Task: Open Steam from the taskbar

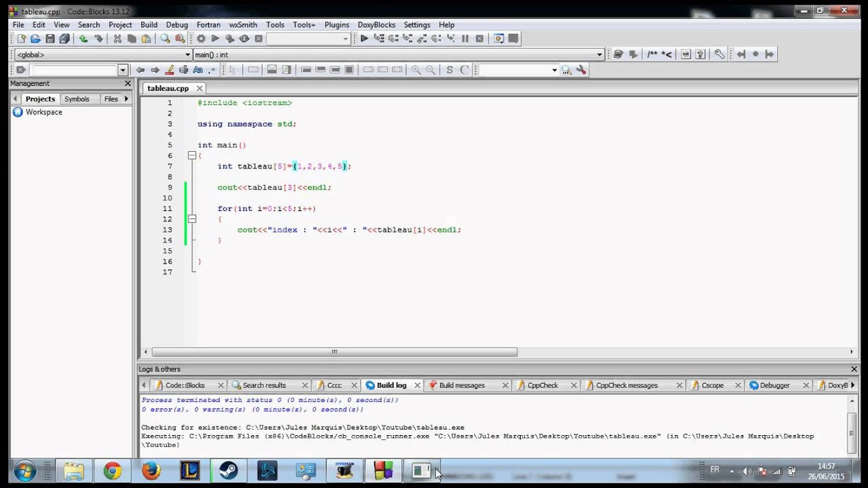Action: click(x=229, y=471)
